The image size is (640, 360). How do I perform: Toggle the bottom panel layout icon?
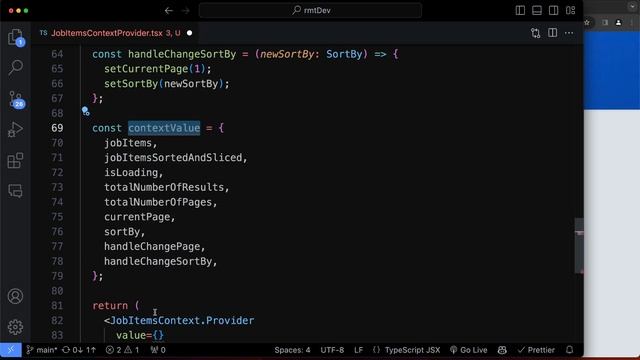(537, 11)
